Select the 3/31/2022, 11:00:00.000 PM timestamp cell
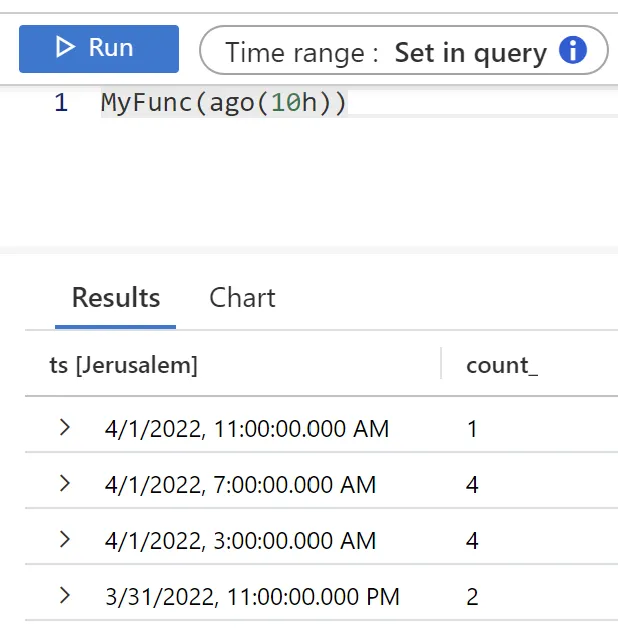The width and height of the screenshot is (618, 638). pos(252,597)
